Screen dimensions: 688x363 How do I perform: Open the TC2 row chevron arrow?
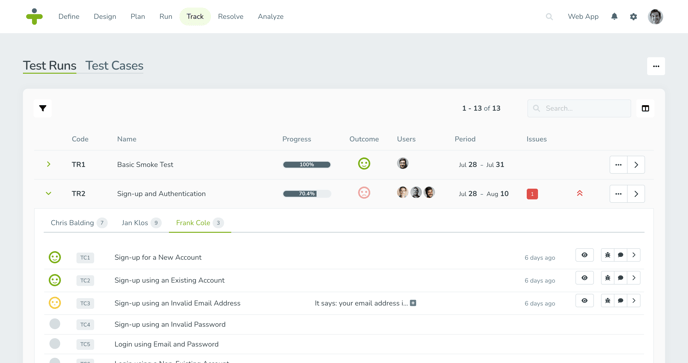click(x=634, y=278)
